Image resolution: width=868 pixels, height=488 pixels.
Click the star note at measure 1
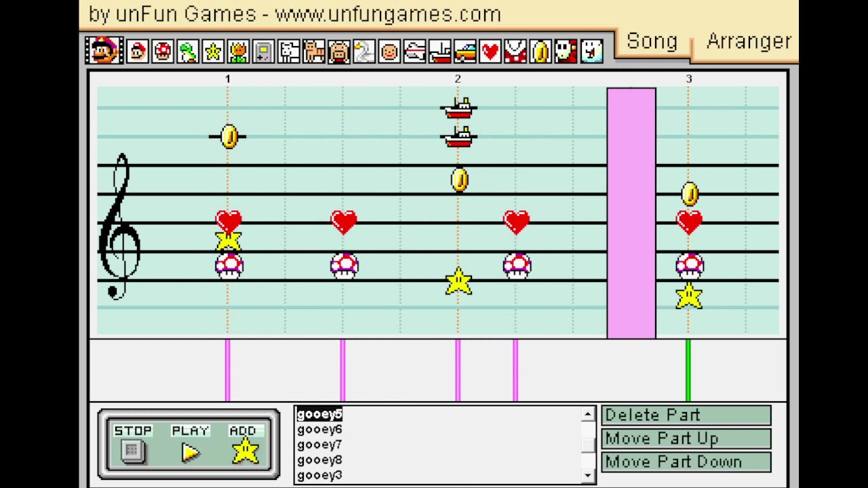click(229, 240)
